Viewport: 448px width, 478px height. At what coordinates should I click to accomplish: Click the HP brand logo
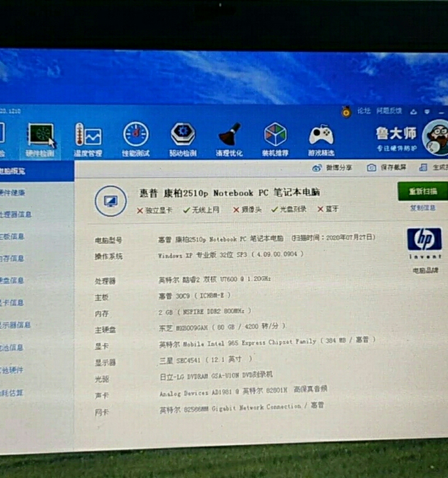click(424, 239)
